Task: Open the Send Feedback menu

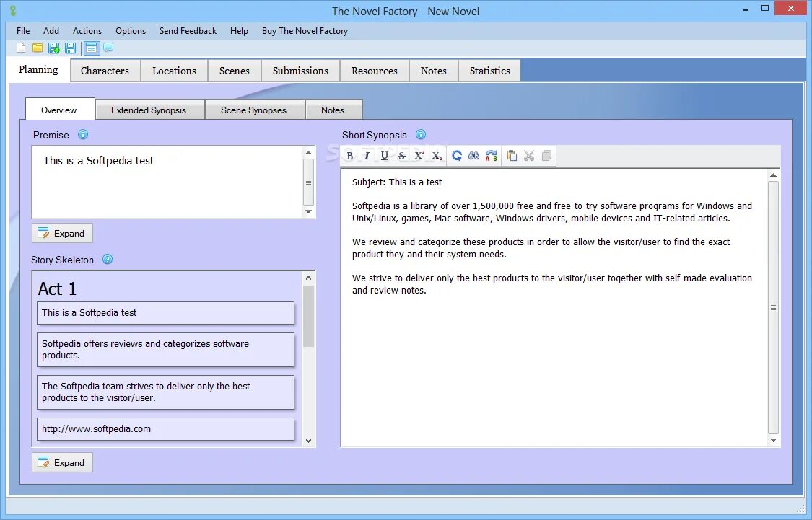Action: (188, 31)
